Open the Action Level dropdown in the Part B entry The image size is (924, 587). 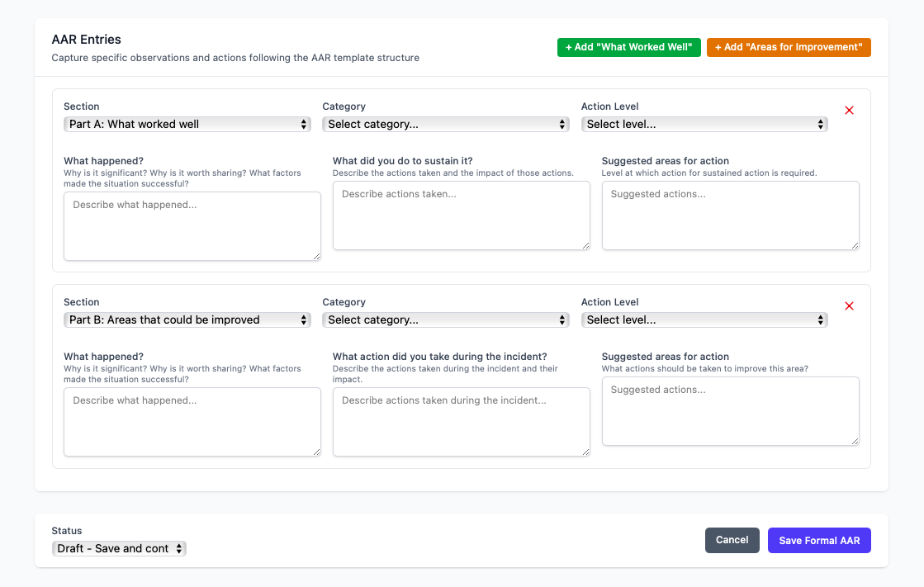pyautogui.click(x=704, y=320)
